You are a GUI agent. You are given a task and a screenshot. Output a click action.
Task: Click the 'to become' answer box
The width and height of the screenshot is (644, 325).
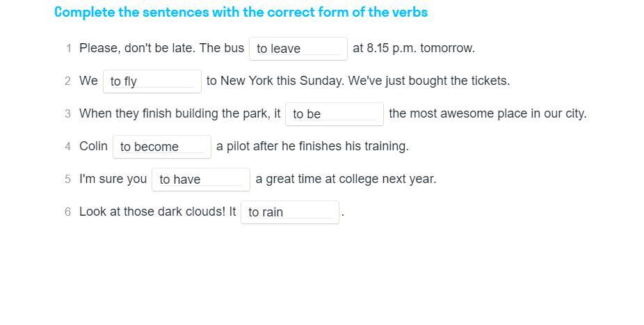(x=161, y=147)
